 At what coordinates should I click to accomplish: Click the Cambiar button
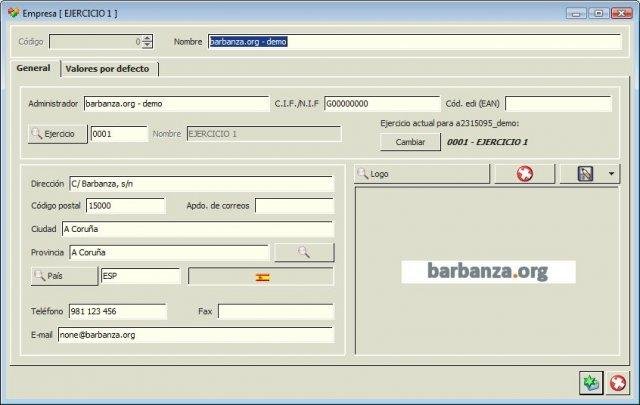pyautogui.click(x=410, y=142)
